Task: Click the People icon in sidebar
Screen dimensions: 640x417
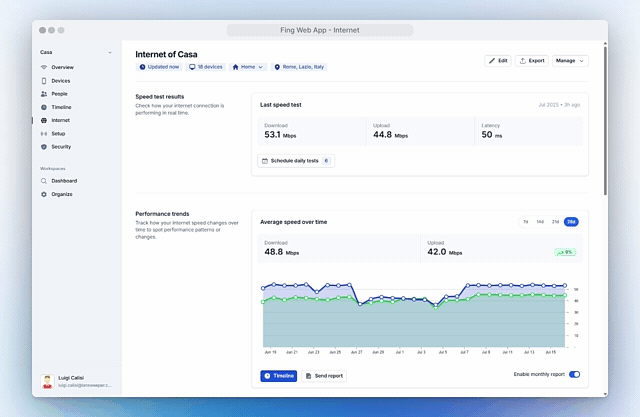Action: (44, 94)
